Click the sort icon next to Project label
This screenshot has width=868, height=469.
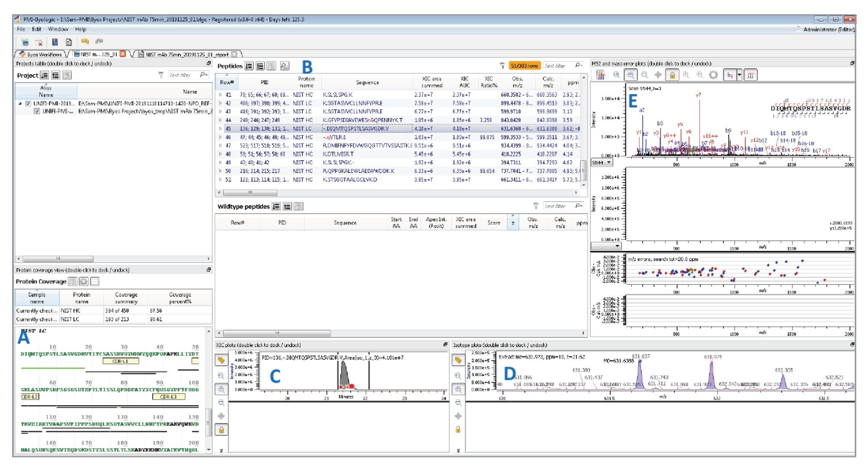point(44,75)
